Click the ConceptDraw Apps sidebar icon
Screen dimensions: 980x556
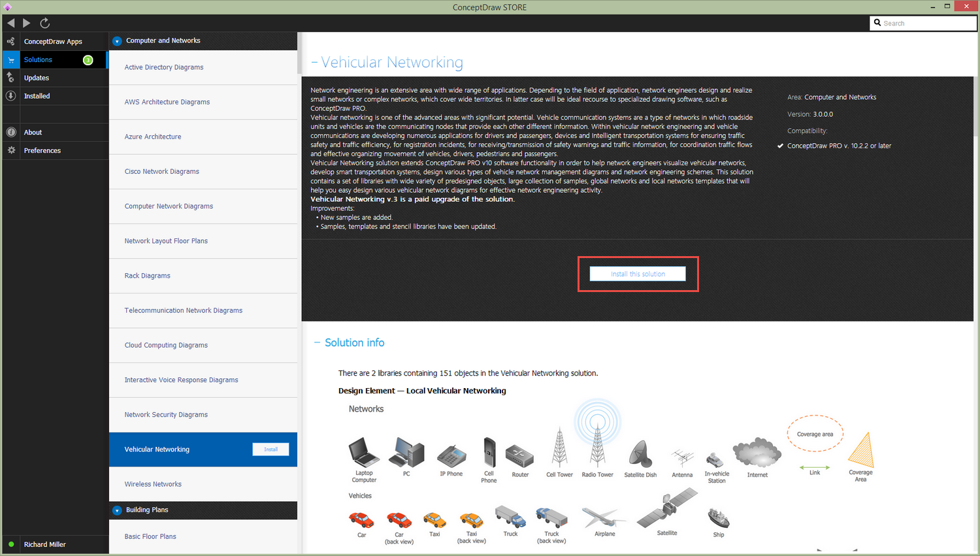click(11, 41)
